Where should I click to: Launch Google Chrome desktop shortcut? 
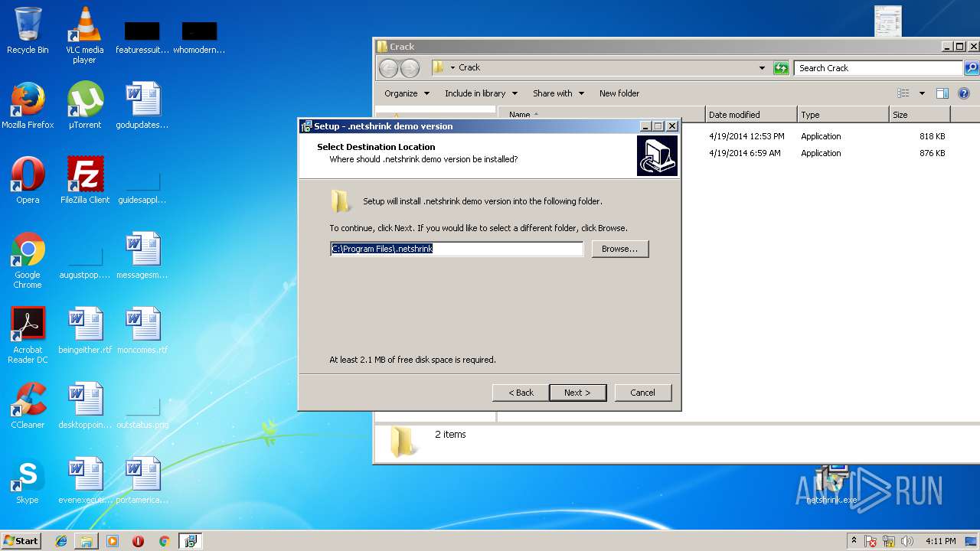click(x=28, y=260)
